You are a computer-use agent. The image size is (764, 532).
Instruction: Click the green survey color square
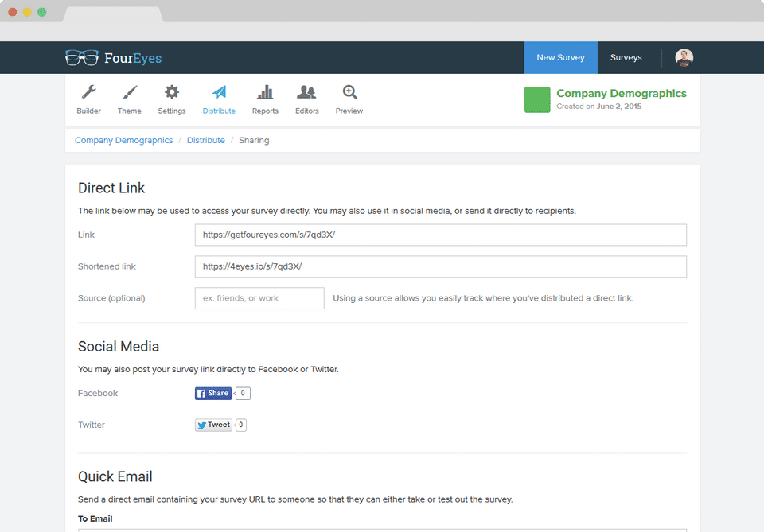point(537,99)
